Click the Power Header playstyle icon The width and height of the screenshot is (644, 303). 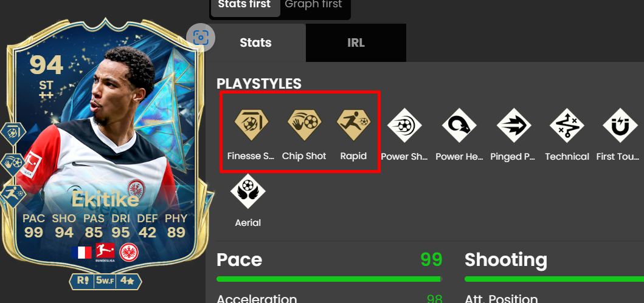[x=459, y=126]
